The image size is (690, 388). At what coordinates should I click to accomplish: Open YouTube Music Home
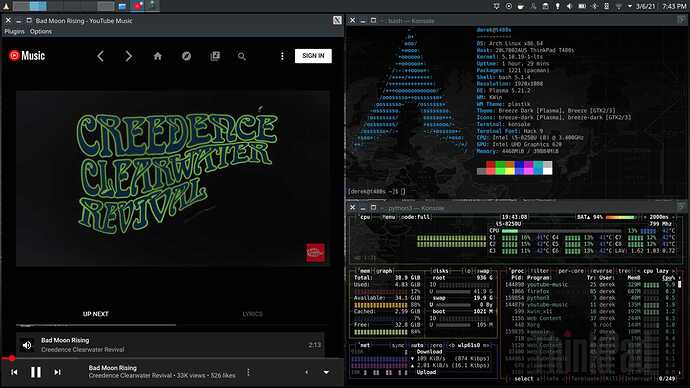pos(158,56)
